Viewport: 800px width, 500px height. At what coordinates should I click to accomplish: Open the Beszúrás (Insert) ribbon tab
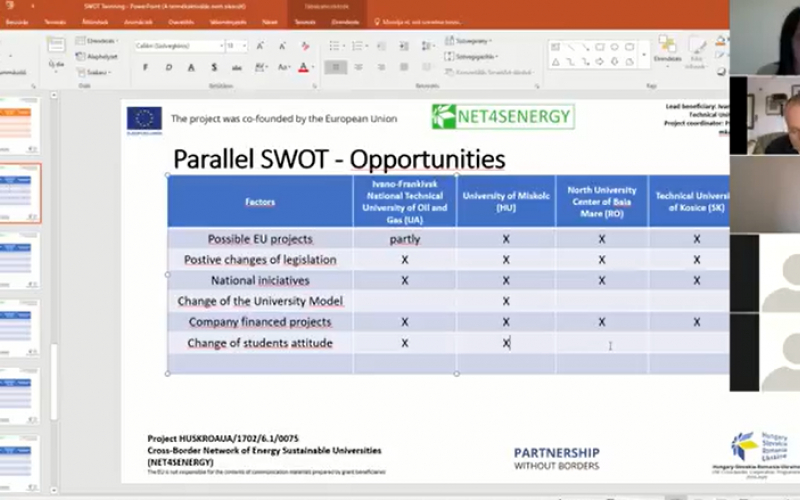click(x=17, y=22)
